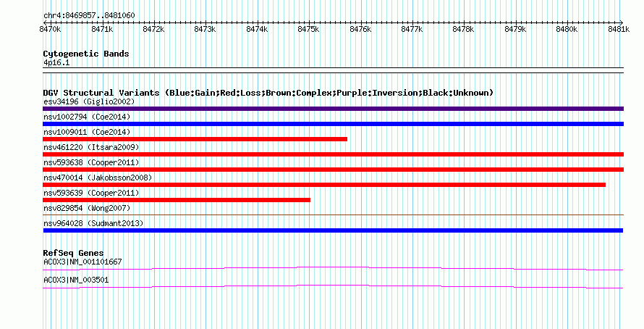The height and width of the screenshot is (329, 644).
Task: Click the blue nsv1002794 gain bar
Action: [333, 124]
